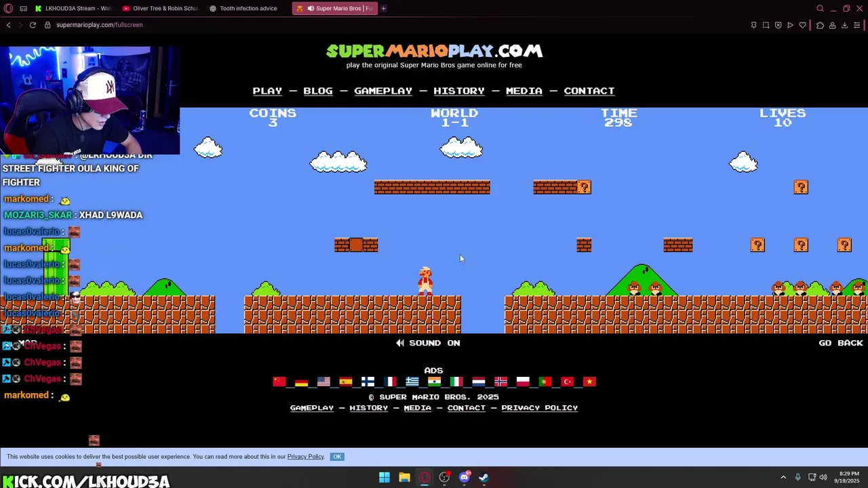Click the microphone icon in system tray
Image resolution: width=868 pixels, height=488 pixels.
[798, 478]
